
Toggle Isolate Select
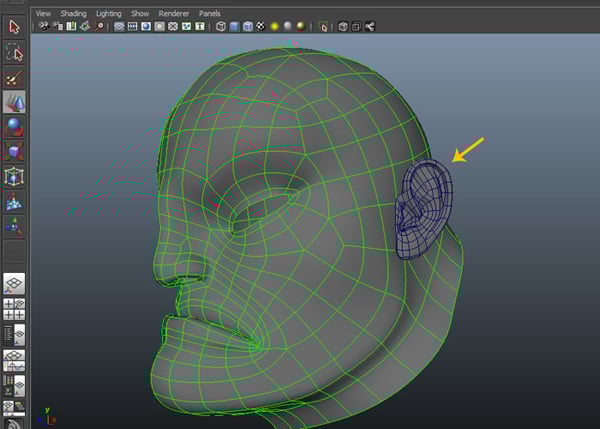(323, 26)
